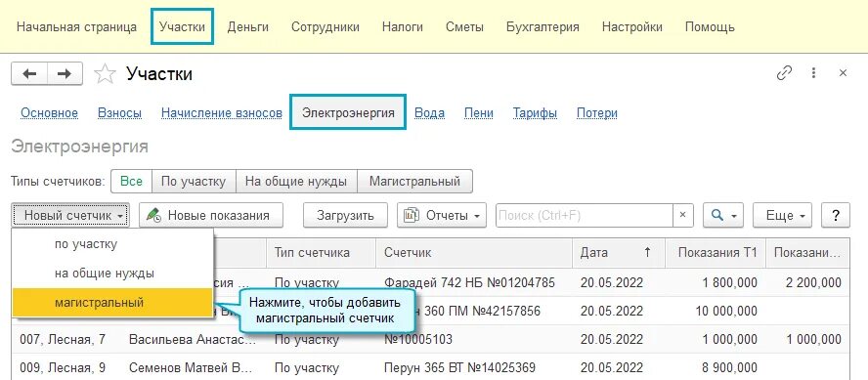Select the Все meter type filter

(x=131, y=182)
